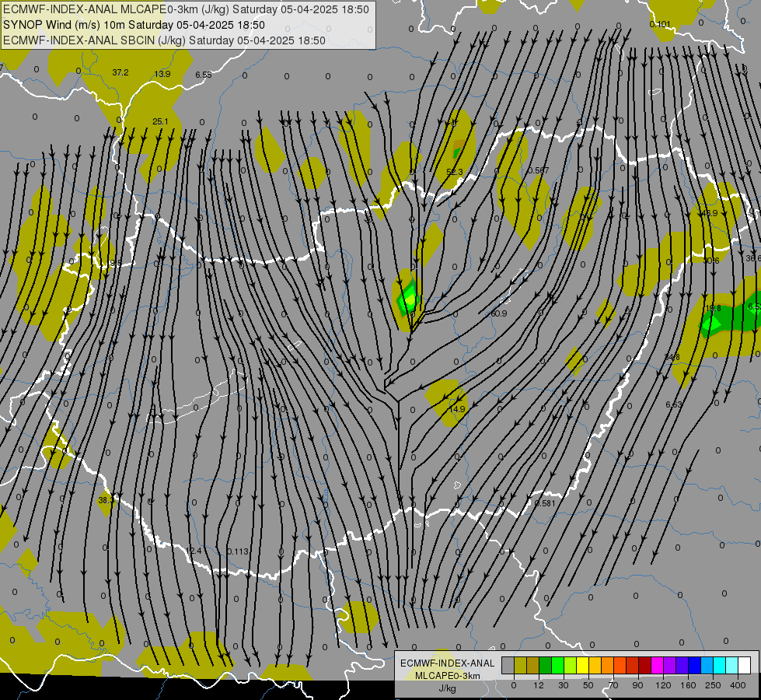761x700 pixels.
Task: Click the legend text MLCAPE0-3km
Action: click(448, 676)
